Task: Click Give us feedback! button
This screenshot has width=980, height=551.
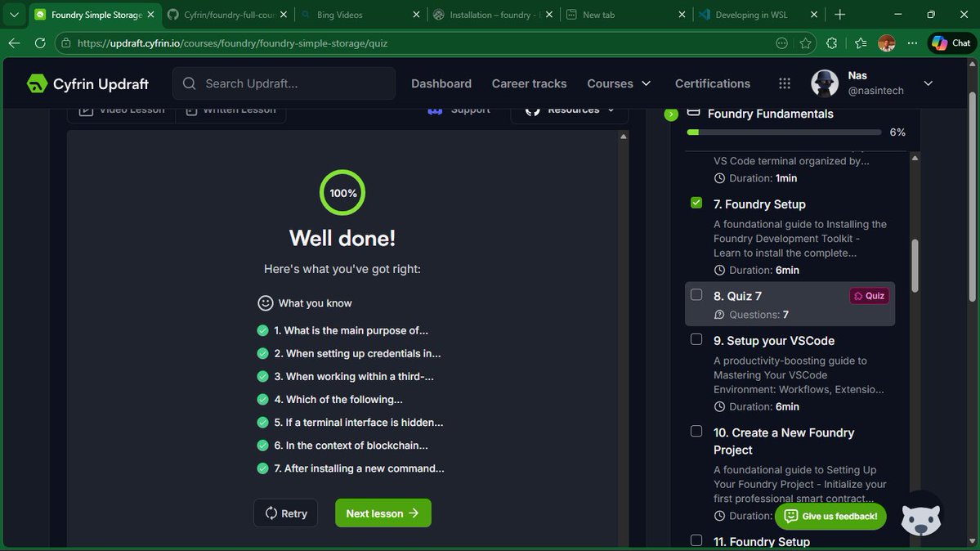Action: click(x=830, y=516)
